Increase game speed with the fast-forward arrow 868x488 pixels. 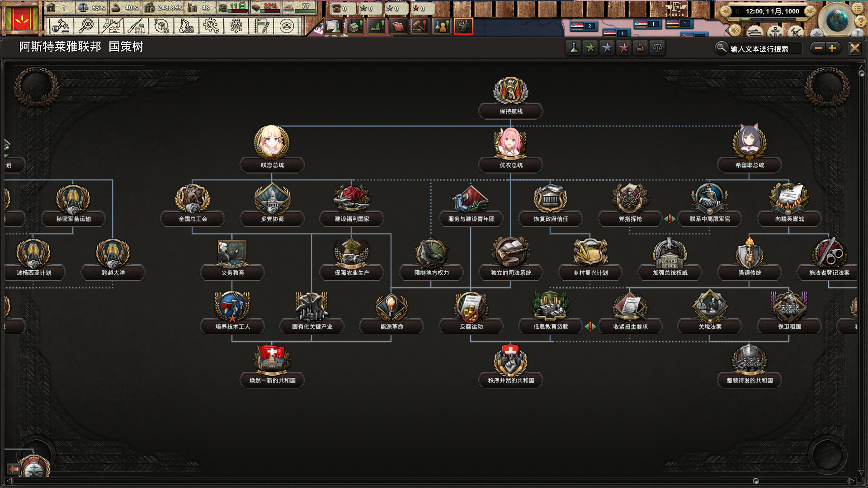pos(810,11)
